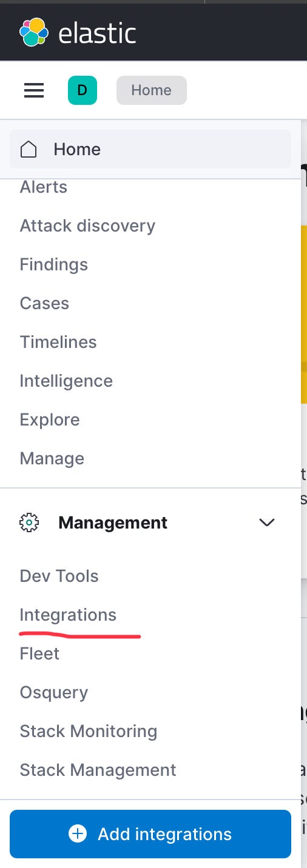Select the underlined Integrations link
307x868 pixels.
click(68, 615)
